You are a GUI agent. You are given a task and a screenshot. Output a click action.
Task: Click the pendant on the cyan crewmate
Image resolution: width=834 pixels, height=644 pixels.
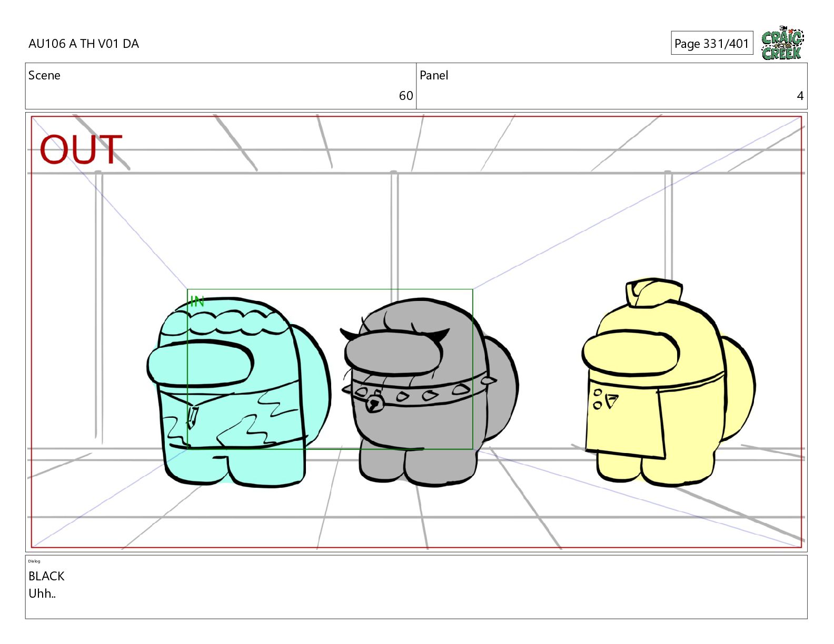pos(192,417)
